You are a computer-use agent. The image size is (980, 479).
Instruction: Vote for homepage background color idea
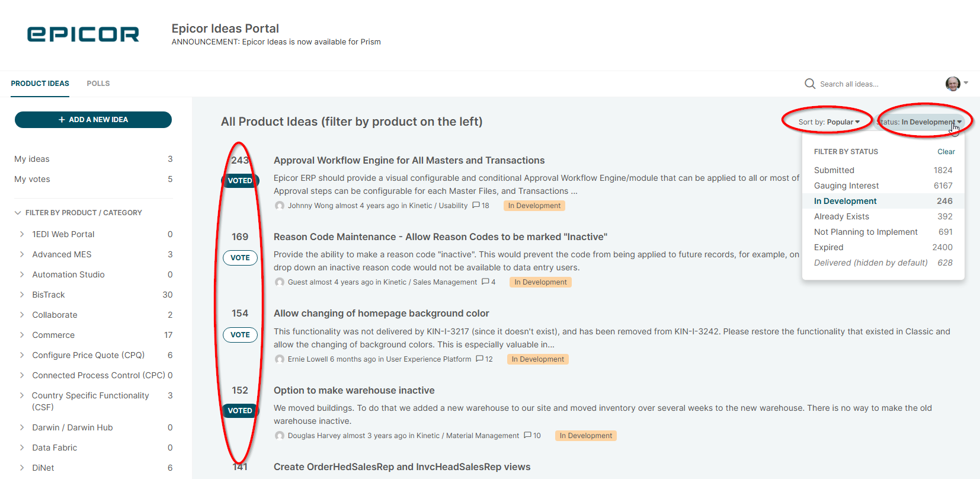tap(240, 335)
